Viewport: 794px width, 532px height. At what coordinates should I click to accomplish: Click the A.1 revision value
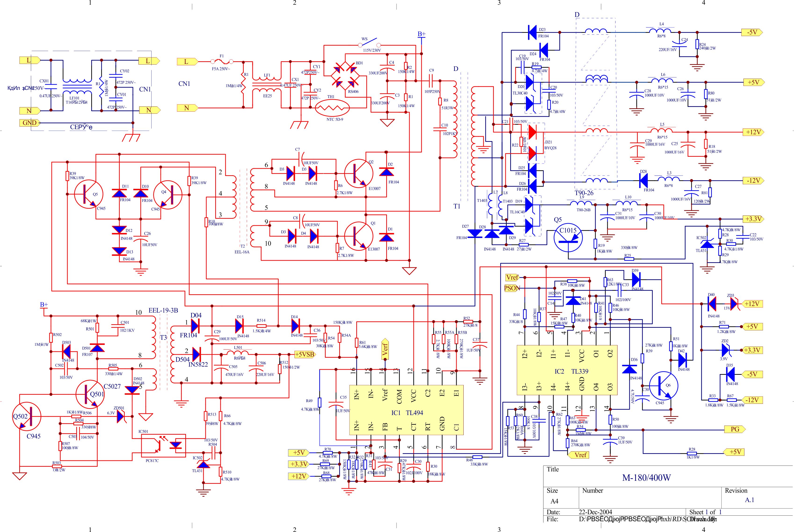[x=750, y=500]
